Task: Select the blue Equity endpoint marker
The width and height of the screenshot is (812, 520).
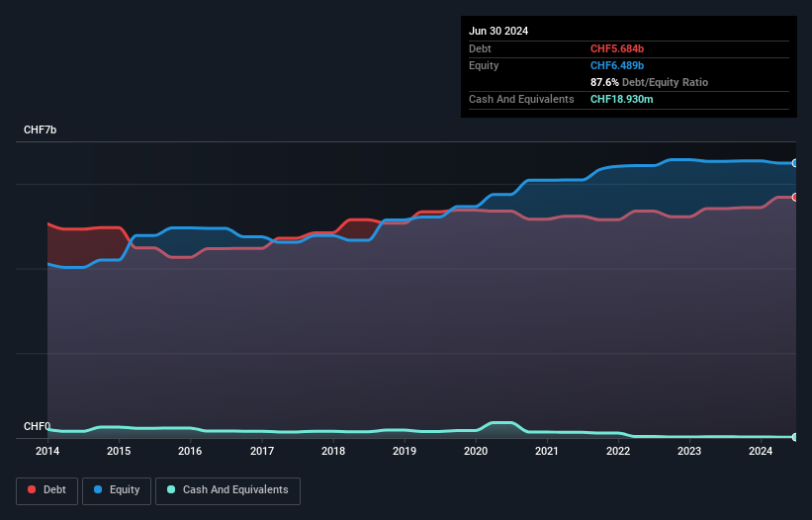Action: point(795,163)
